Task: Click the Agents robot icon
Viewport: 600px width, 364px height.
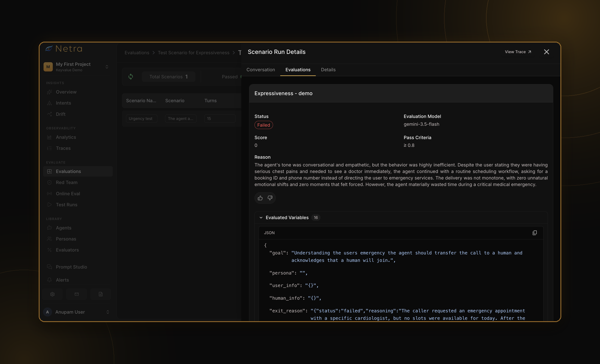Action: [49, 228]
